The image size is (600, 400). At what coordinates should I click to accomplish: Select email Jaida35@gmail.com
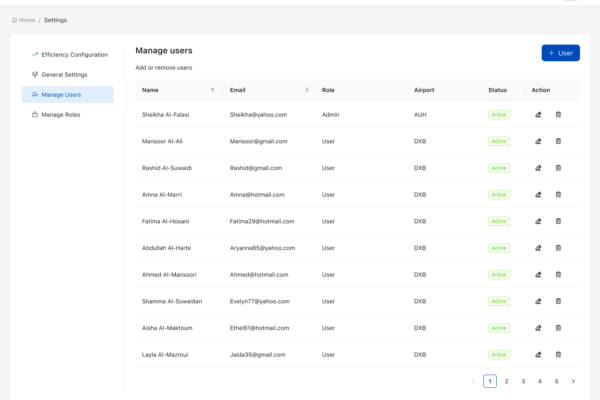coord(258,355)
